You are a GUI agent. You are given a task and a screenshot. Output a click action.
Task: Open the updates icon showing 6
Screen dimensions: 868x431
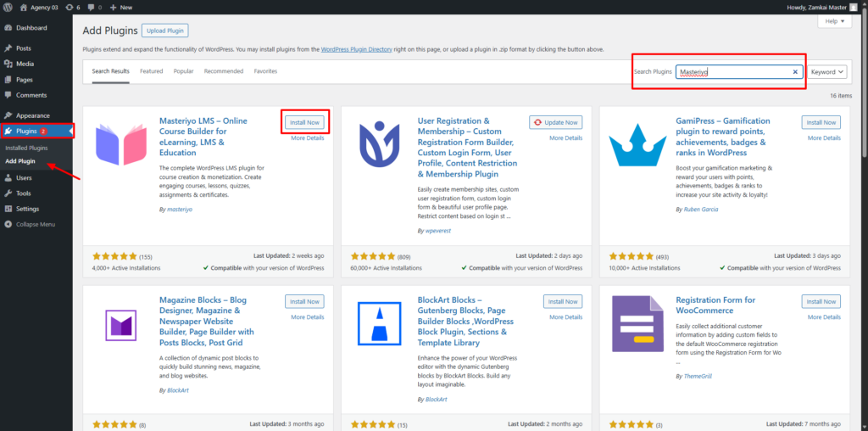point(71,7)
